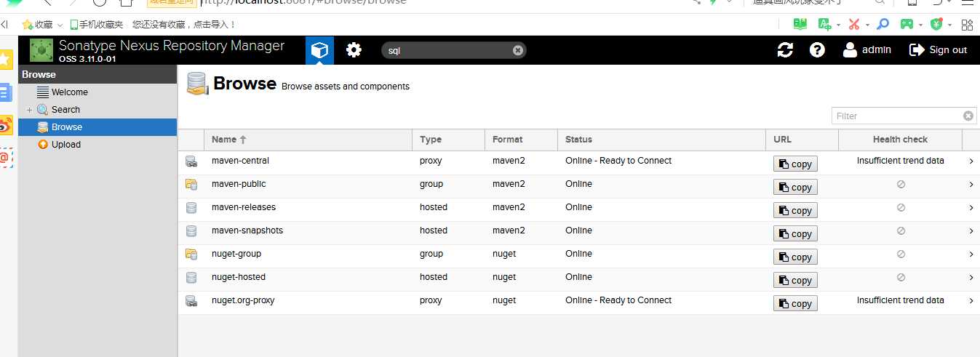Click the URL column header
The height and width of the screenshot is (357, 980).
point(802,140)
